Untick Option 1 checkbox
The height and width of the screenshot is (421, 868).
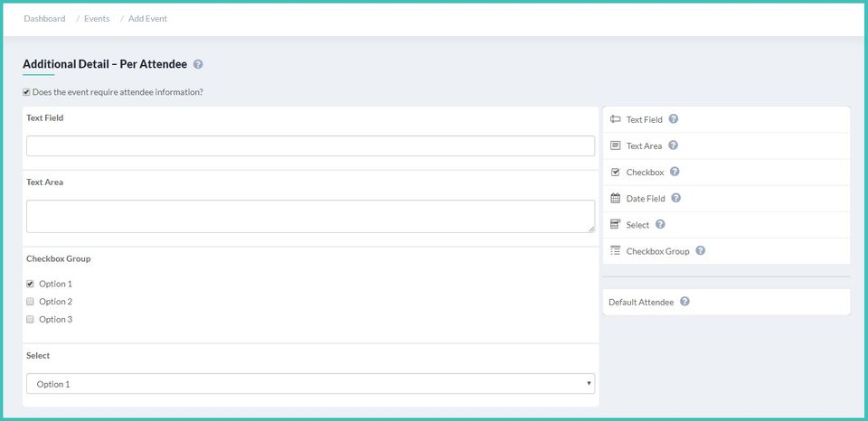click(x=30, y=284)
